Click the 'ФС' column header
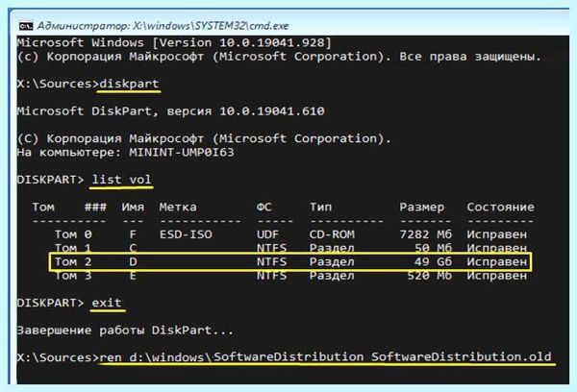This screenshot has height=392, width=577. point(263,207)
